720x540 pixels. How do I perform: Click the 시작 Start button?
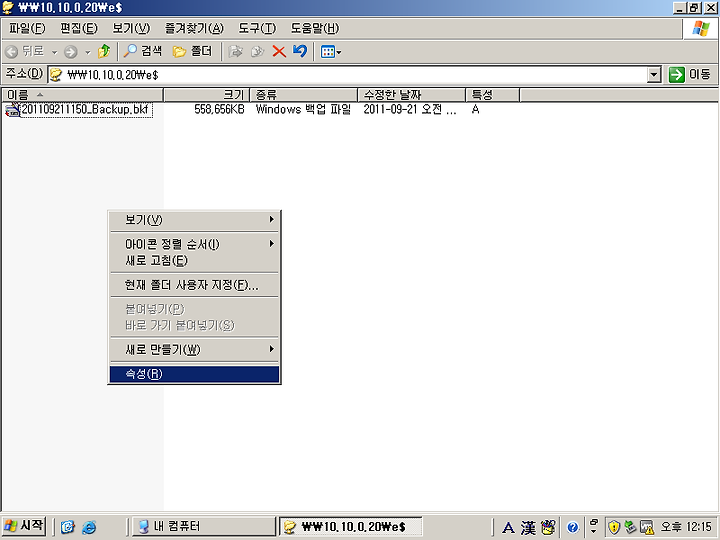click(x=24, y=525)
